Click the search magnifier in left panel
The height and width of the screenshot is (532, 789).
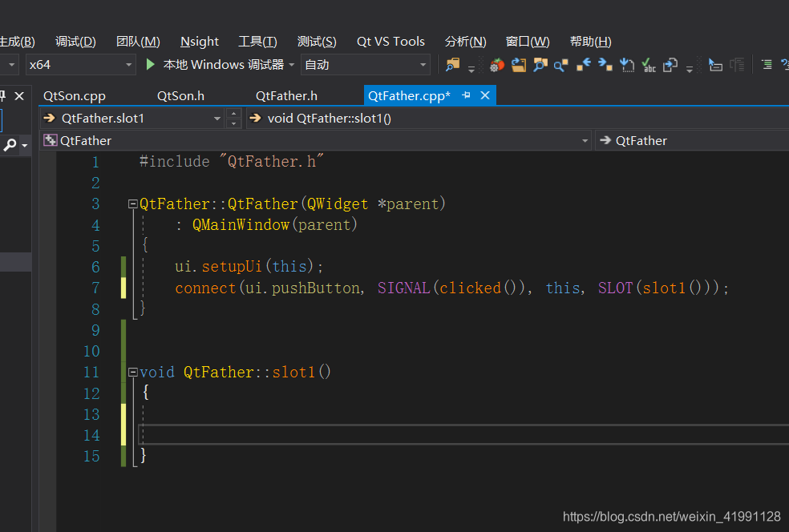[x=9, y=145]
